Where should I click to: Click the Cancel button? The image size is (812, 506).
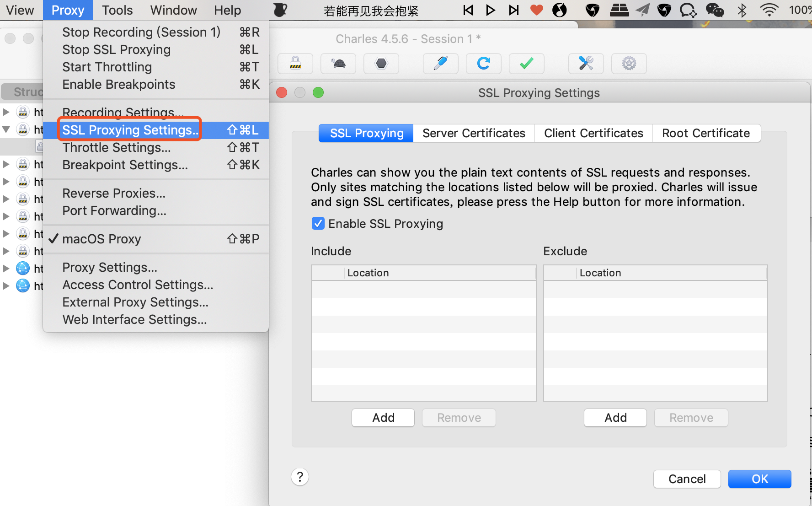[x=687, y=479]
